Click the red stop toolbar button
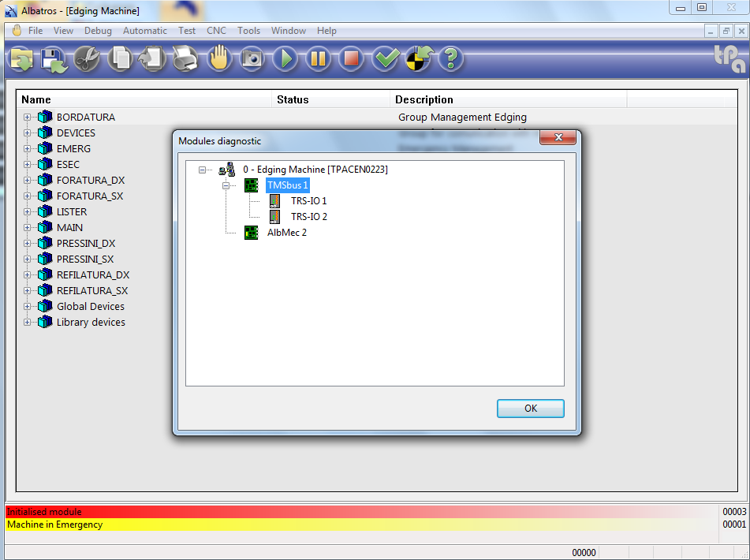Screen dimensions: 750x560 (351, 59)
